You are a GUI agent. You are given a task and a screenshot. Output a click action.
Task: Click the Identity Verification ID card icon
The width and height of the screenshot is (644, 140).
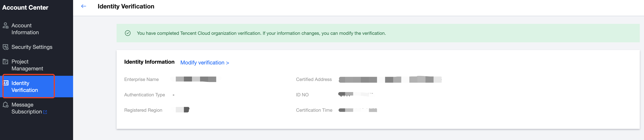click(6, 83)
